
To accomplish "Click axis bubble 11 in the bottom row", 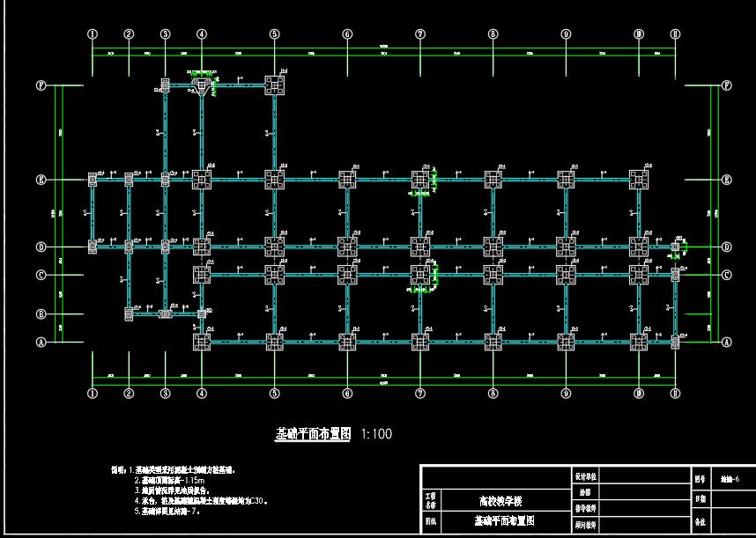I will [675, 394].
